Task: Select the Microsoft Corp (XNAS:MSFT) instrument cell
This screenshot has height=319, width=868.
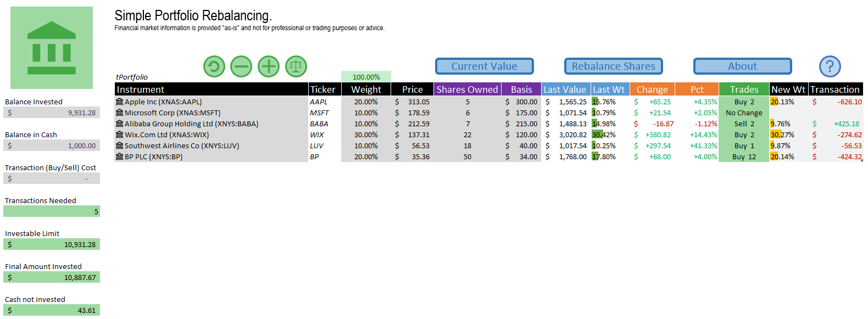Action: 211,113
